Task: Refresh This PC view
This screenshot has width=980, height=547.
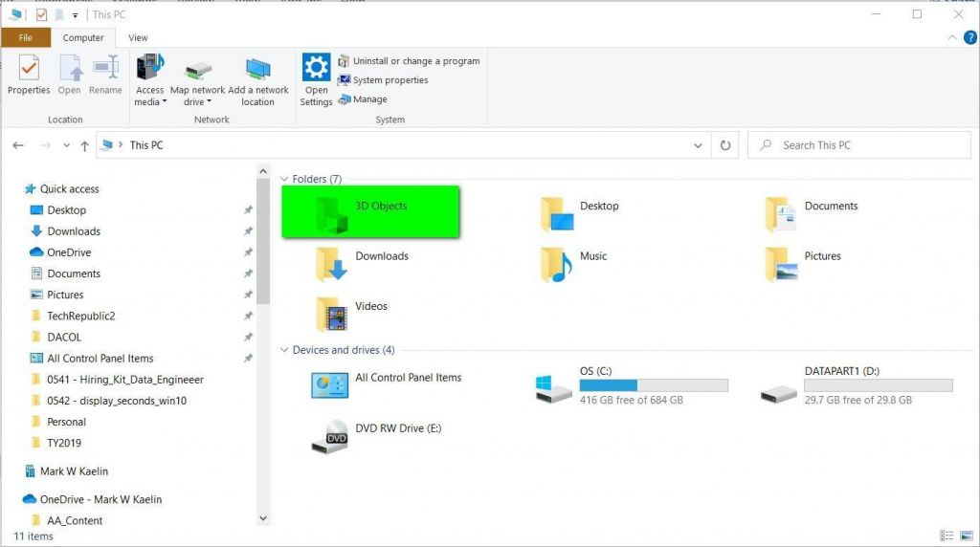Action: (x=725, y=145)
